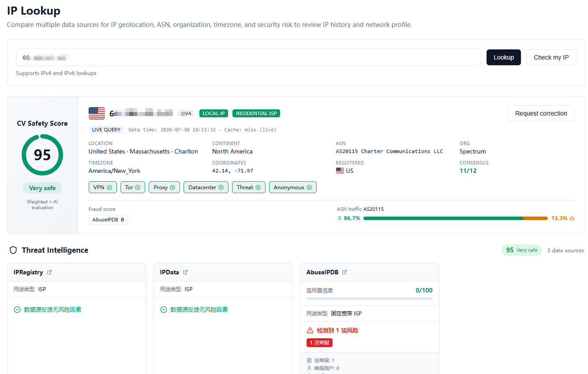Click the 固定宽带 ISP usage type value
The image size is (588, 374).
346,314
